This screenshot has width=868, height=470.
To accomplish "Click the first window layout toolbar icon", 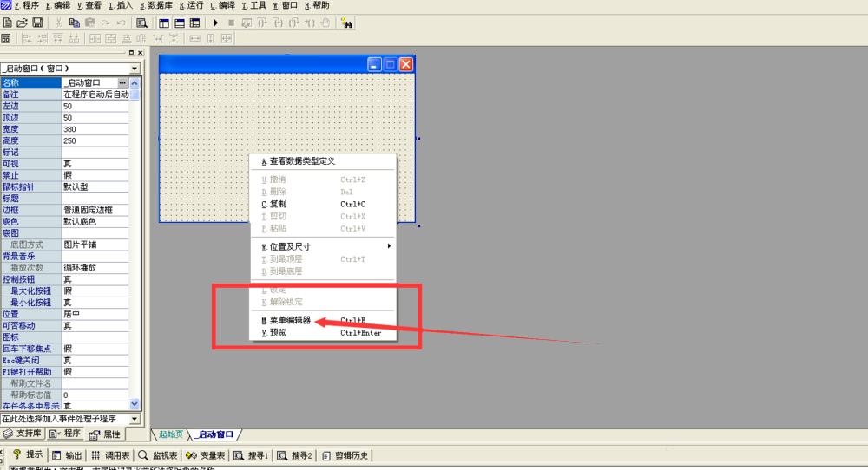I will pyautogui.click(x=164, y=23).
